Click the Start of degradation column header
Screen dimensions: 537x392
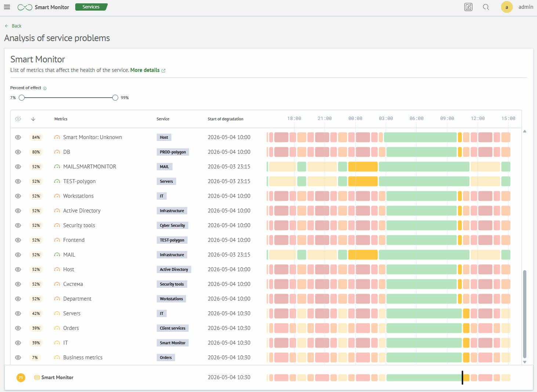(225, 119)
